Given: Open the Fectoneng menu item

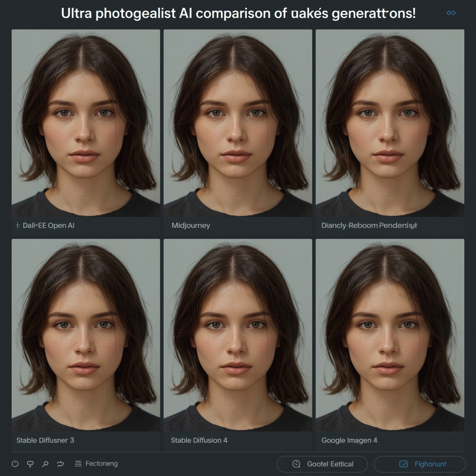Looking at the screenshot, I should click(101, 464).
